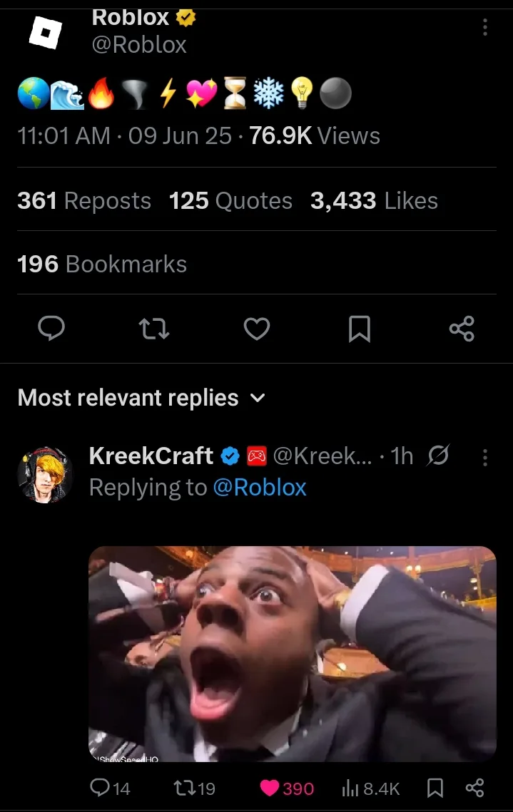Open the shocked reaction GIF
The width and height of the screenshot is (513, 812).
coord(292,653)
